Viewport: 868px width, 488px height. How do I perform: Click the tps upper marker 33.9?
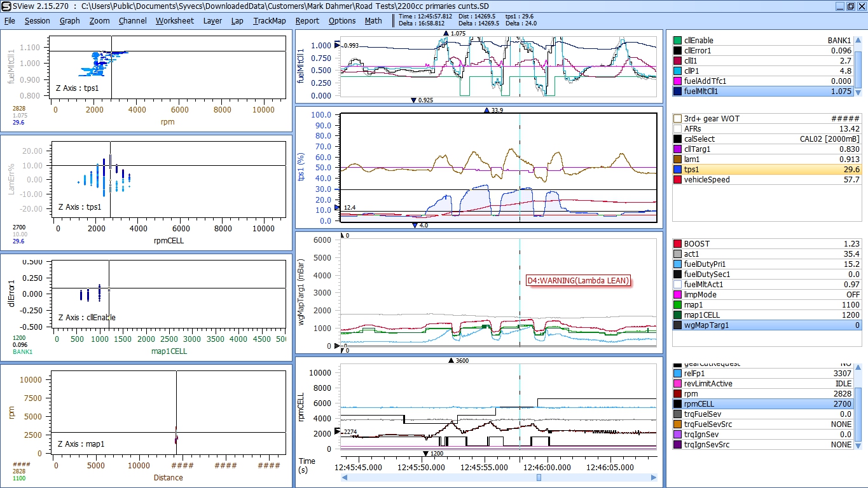coord(494,110)
